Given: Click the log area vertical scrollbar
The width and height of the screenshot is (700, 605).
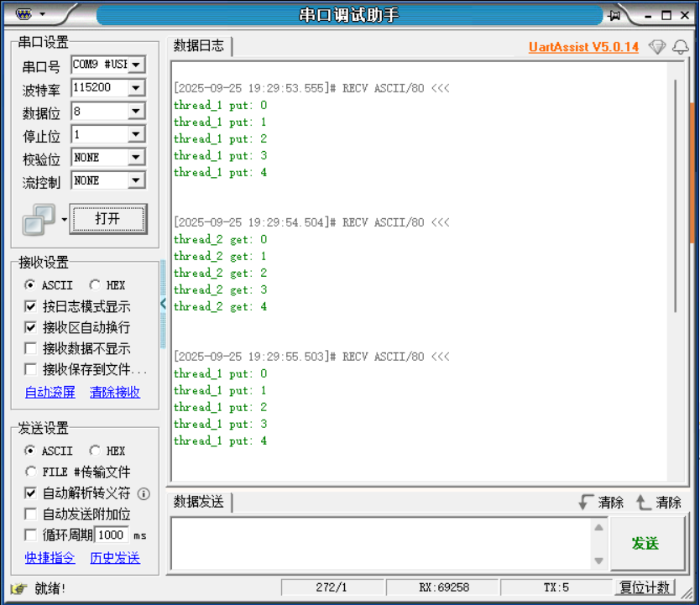Looking at the screenshot, I should point(676,196).
